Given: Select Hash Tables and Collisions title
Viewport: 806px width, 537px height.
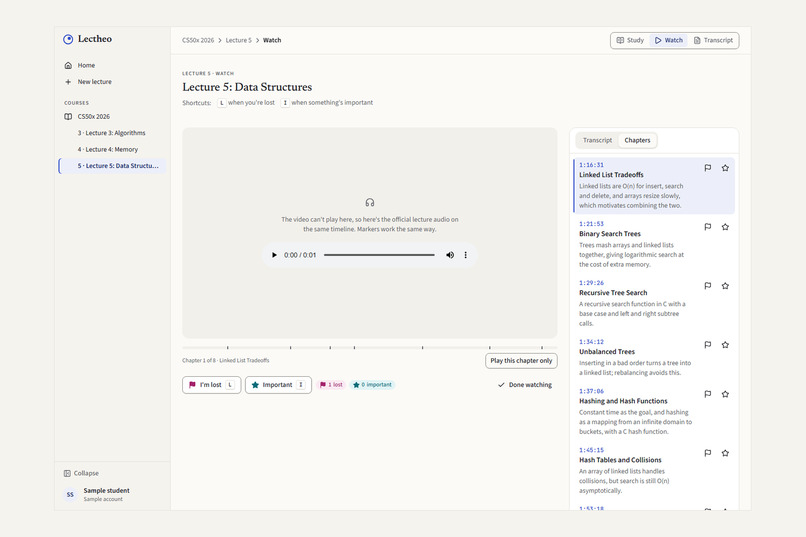Looking at the screenshot, I should [x=620, y=460].
